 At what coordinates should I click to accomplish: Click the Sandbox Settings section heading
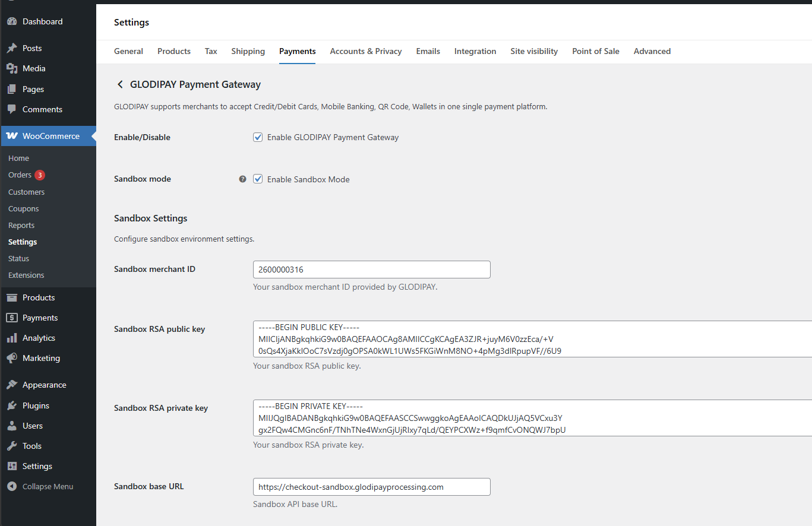(x=151, y=218)
